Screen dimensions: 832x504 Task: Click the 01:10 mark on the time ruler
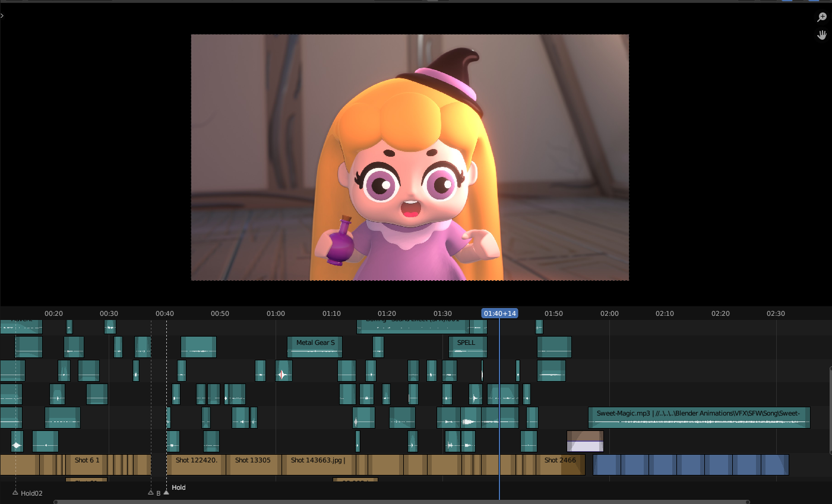click(331, 313)
